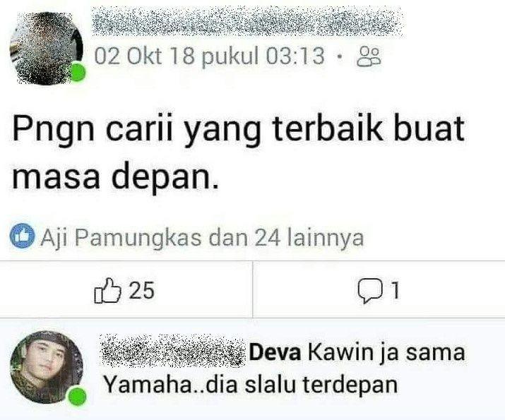Image resolution: width=505 pixels, height=420 pixels.
Task: Select the post text about masa depan
Action: point(238,152)
